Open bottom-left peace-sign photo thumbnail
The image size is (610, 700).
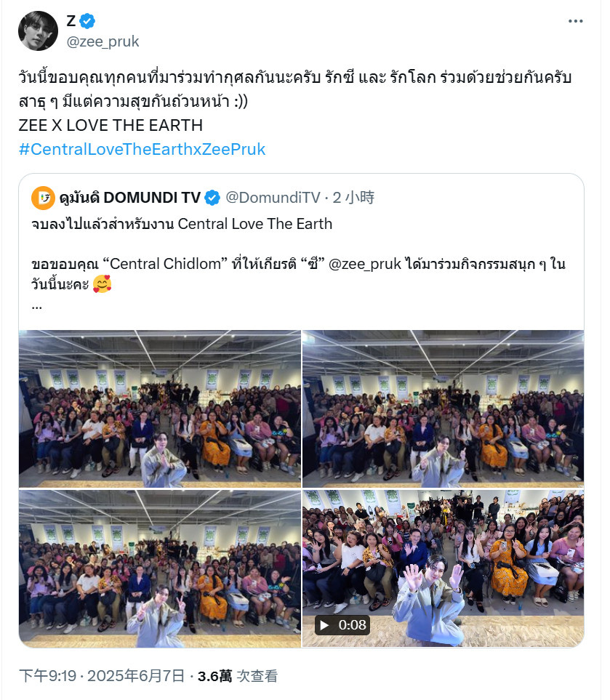(x=160, y=568)
